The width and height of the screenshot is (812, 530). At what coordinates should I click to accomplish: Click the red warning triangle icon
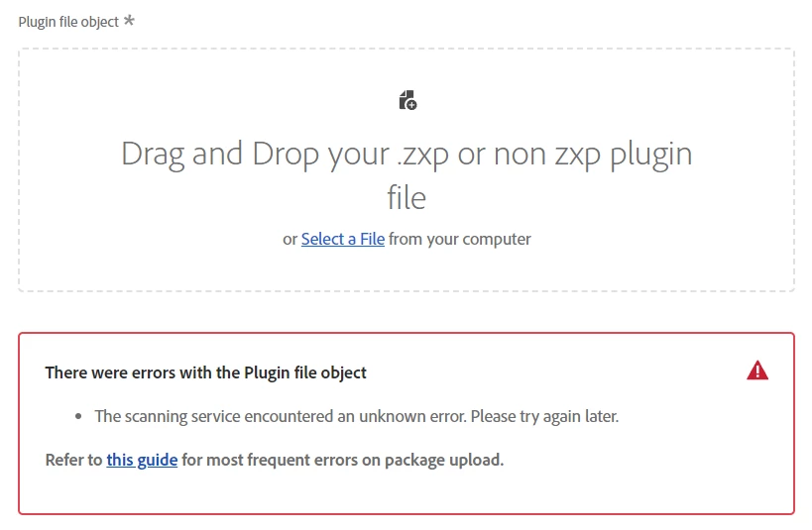(757, 371)
